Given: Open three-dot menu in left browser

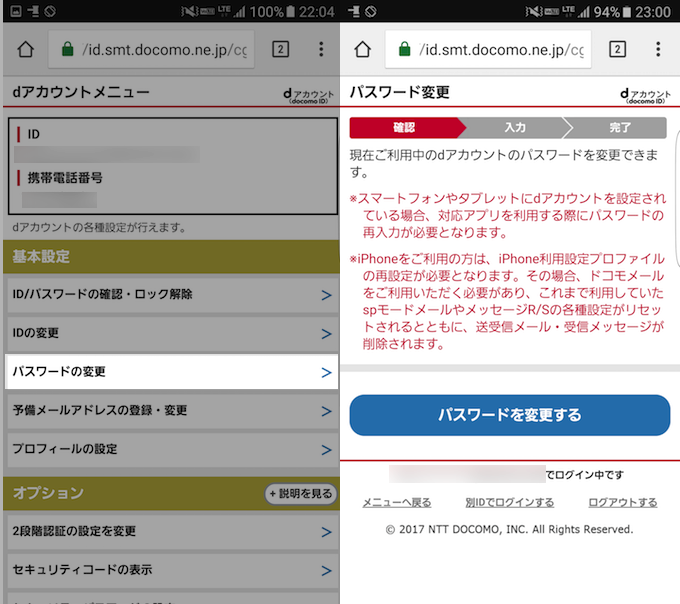Looking at the screenshot, I should pyautogui.click(x=321, y=50).
